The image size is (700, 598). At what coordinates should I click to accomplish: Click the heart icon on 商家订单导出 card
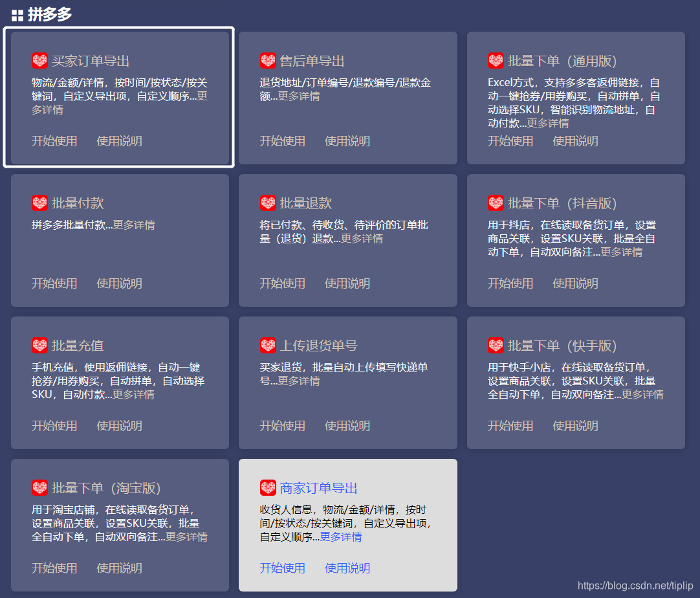tap(268, 488)
